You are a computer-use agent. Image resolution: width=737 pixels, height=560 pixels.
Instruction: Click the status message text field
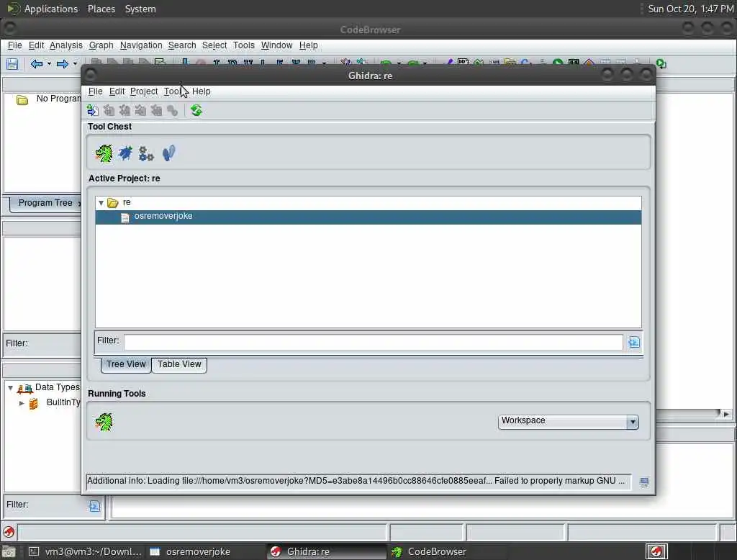coord(358,481)
